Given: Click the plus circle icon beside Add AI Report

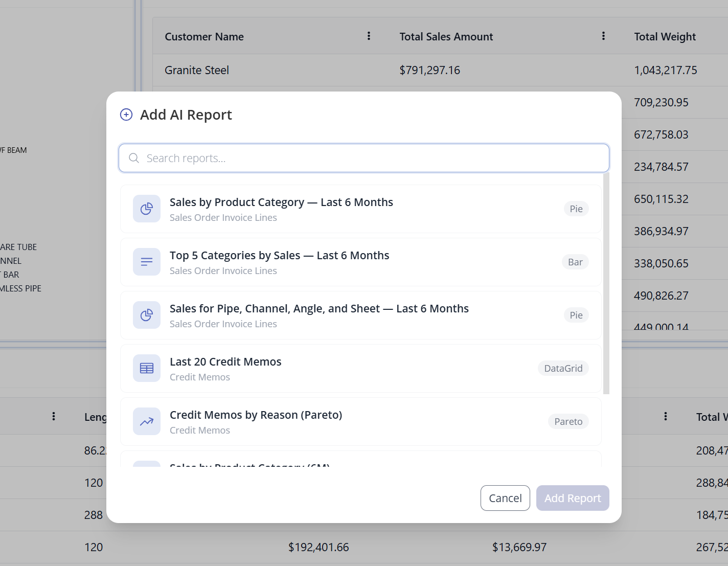Looking at the screenshot, I should tap(126, 115).
